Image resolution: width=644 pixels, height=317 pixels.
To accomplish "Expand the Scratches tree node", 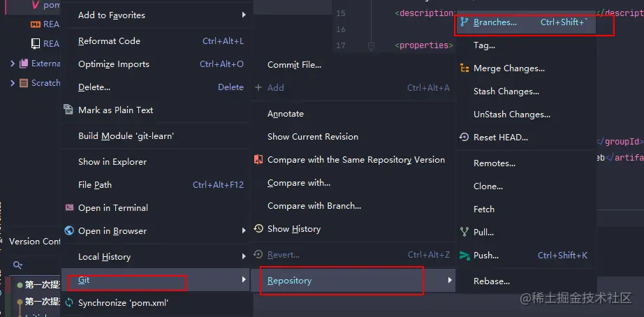I will pyautogui.click(x=13, y=82).
